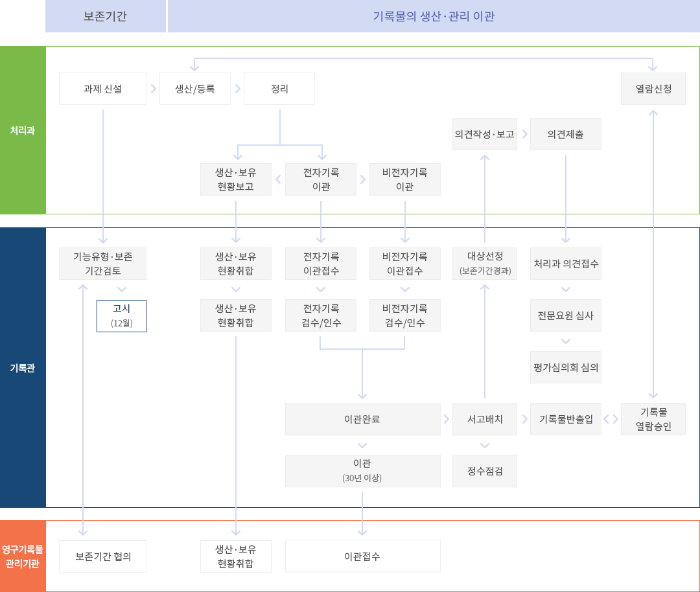The height and width of the screenshot is (592, 700).
Task: Click the down chevron below 서고배치
Action: coord(485,446)
